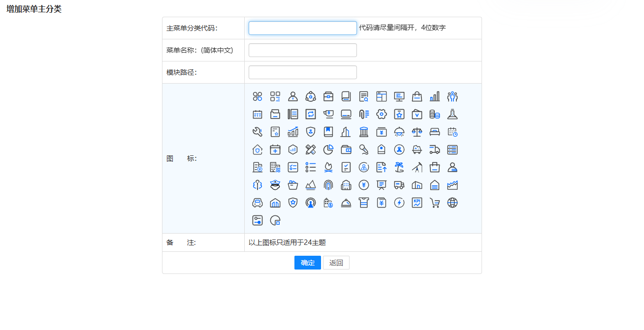Pick the wrench tool icon
This screenshot has height=330, width=644.
(258, 132)
